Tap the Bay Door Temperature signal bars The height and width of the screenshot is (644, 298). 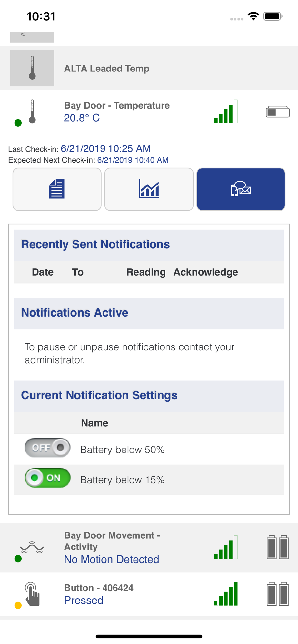pyautogui.click(x=226, y=112)
